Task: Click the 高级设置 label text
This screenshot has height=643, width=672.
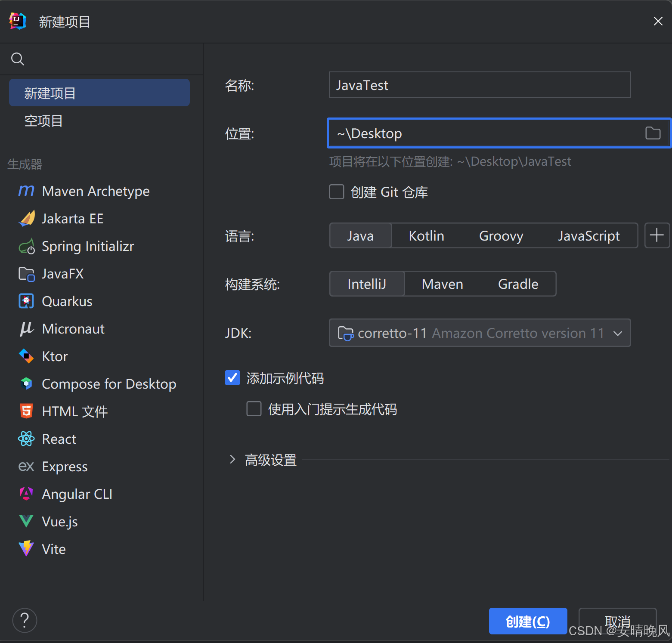Action: 271,460
